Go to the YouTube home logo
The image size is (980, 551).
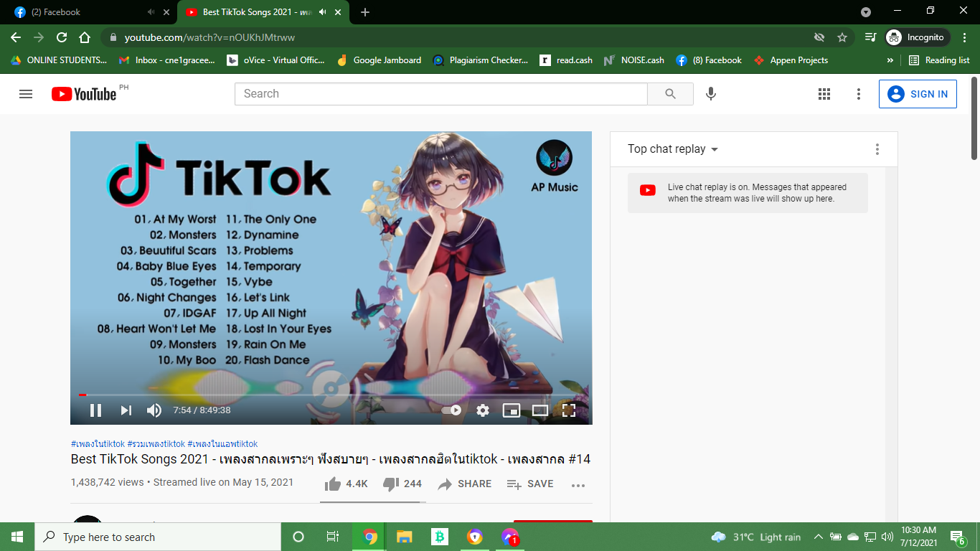click(84, 94)
